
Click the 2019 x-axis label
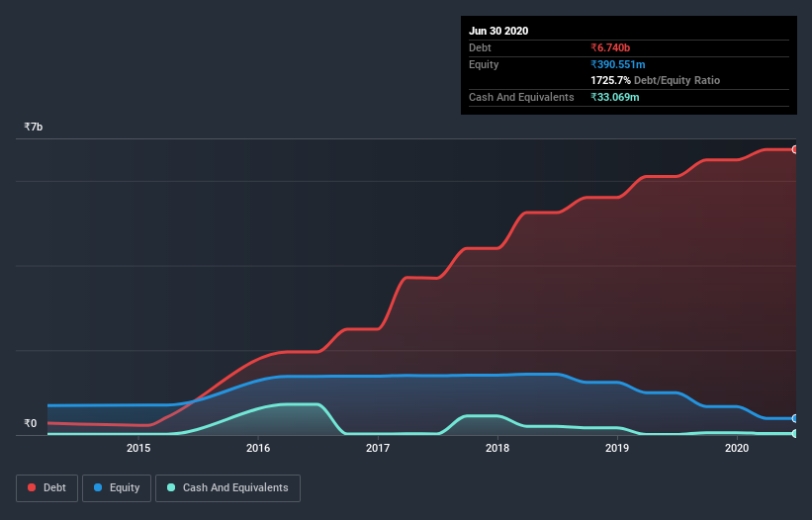[617, 448]
